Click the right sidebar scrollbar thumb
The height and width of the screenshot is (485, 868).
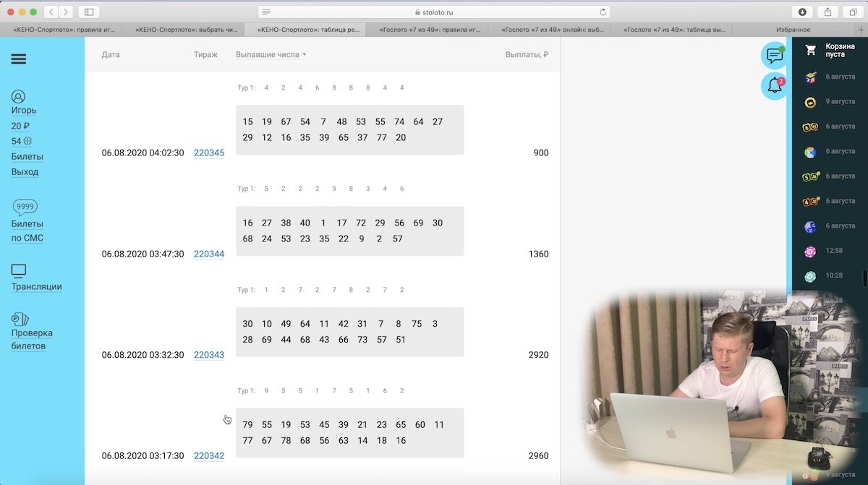(x=864, y=278)
